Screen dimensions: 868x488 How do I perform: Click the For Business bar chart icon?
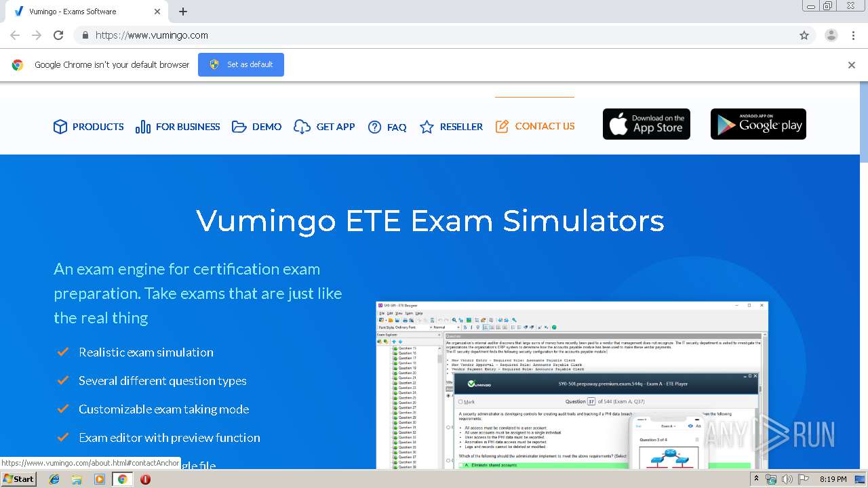pyautogui.click(x=143, y=127)
